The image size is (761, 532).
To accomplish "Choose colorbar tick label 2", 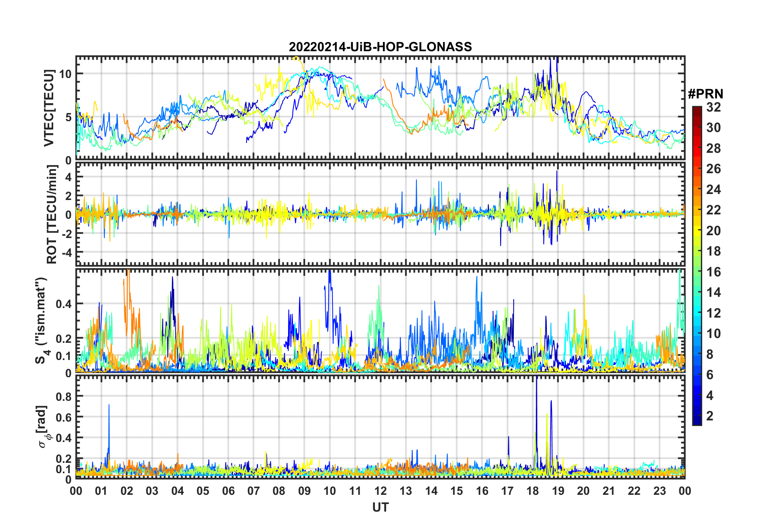I will click(x=710, y=416).
